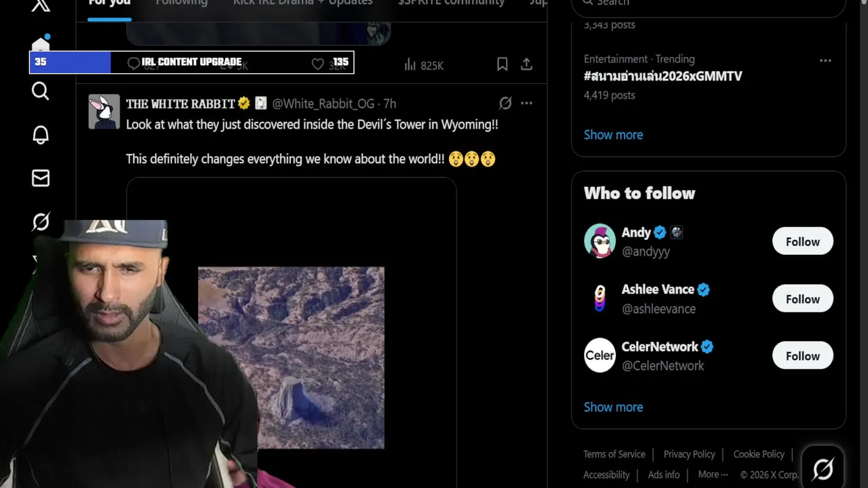Open the Messages envelope icon
This screenshot has height=488, width=868.
click(41, 178)
